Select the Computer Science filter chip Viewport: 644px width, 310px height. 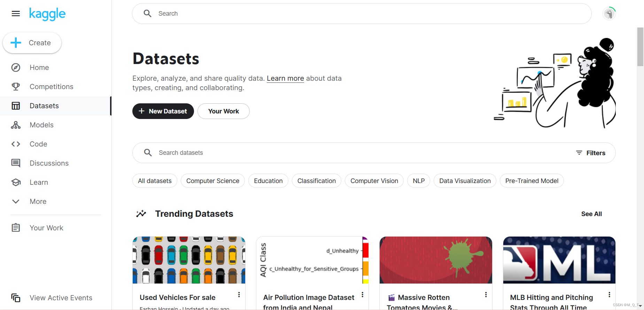click(x=213, y=181)
